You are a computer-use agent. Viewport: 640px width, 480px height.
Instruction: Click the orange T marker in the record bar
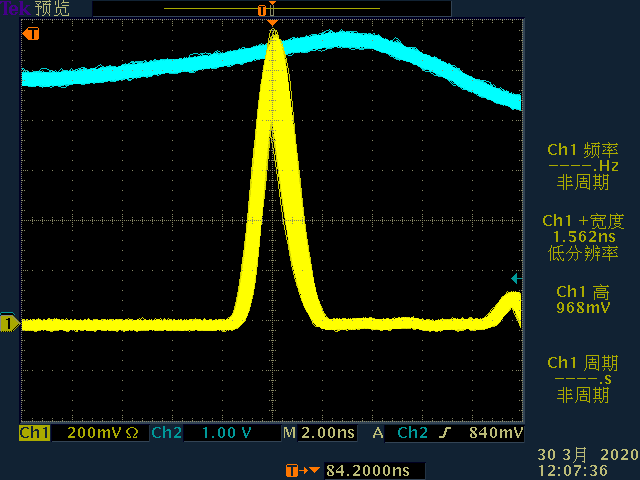tap(264, 9)
